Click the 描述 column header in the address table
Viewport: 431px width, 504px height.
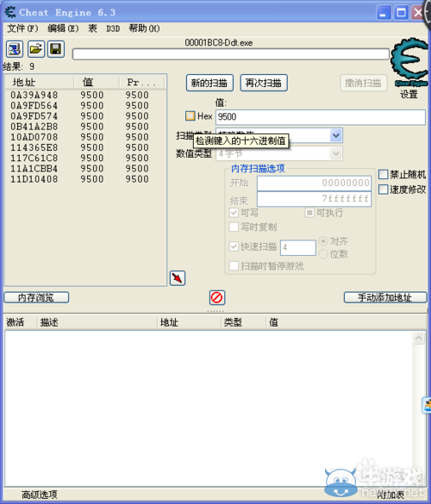pos(49,322)
